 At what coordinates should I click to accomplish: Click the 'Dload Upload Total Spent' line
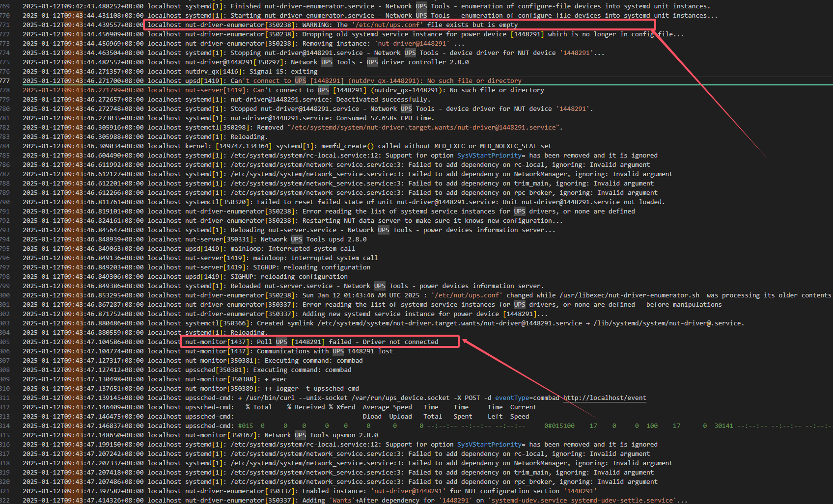(276, 417)
